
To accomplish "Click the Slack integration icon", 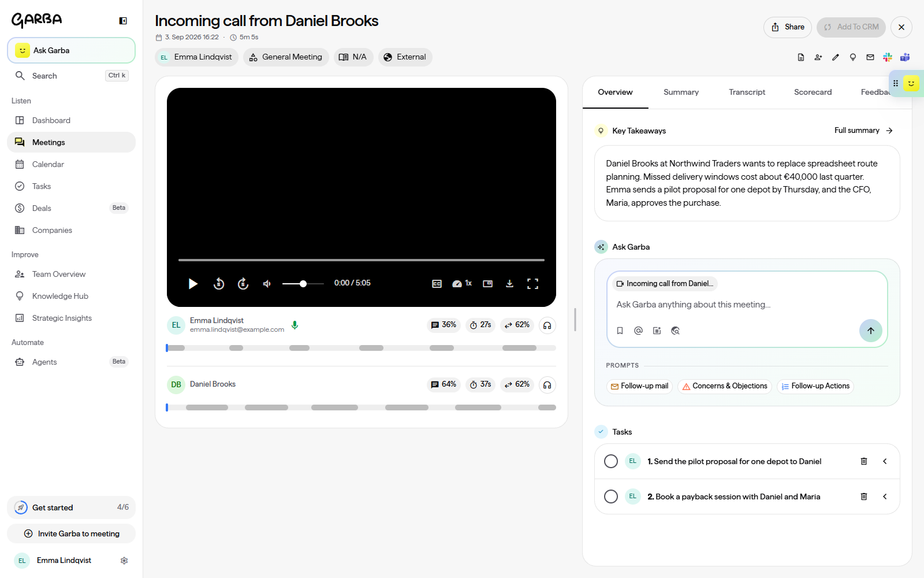I will (888, 57).
